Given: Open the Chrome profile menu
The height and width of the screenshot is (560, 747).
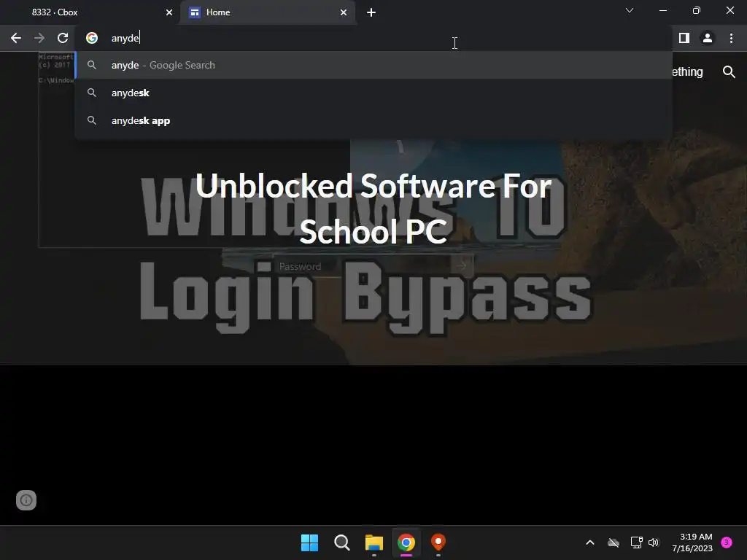Looking at the screenshot, I should (708, 38).
